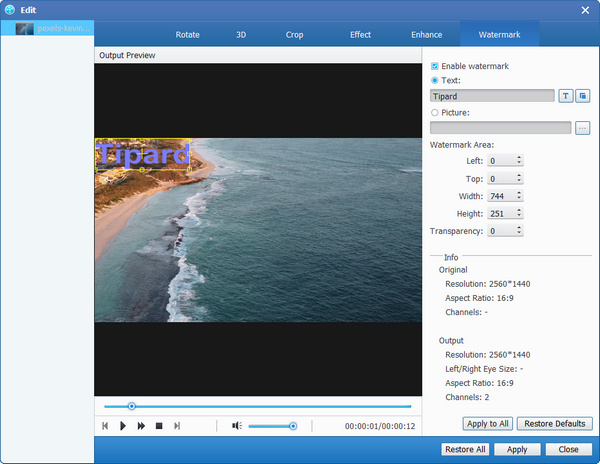Step to next frame

tap(177, 426)
